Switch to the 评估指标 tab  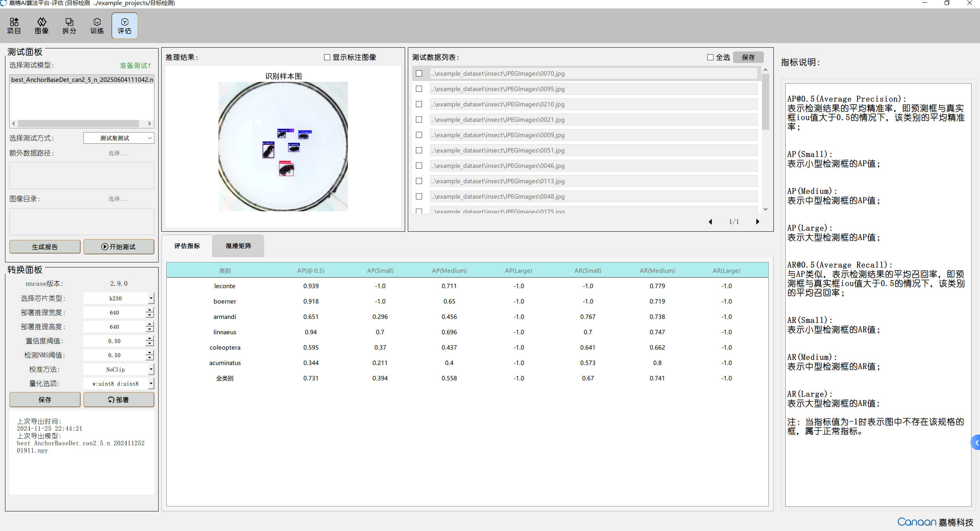pos(187,246)
